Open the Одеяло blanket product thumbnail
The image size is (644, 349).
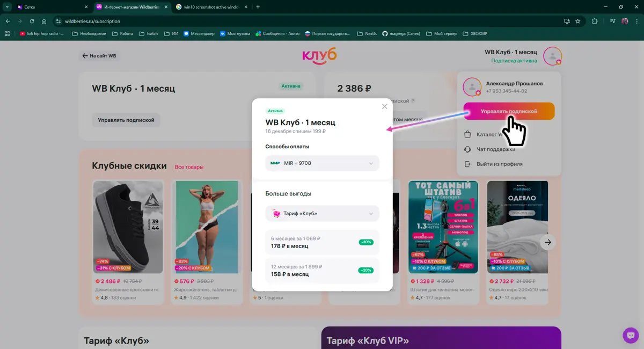(x=517, y=227)
